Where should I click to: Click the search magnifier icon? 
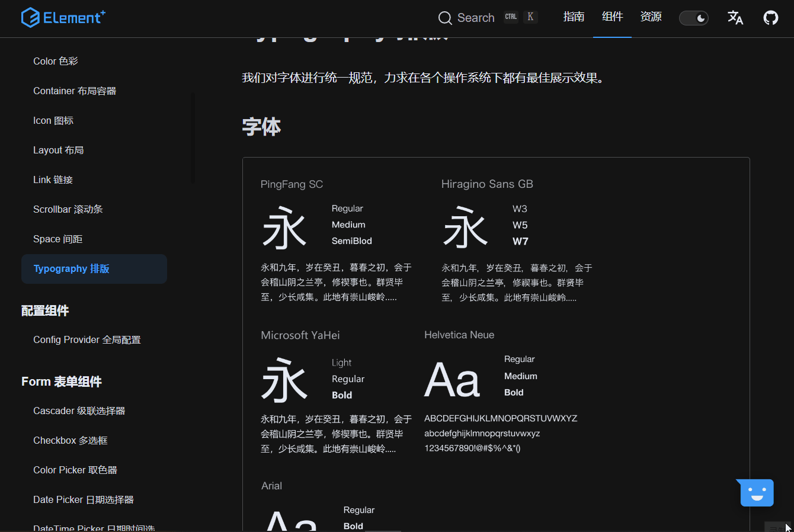(x=444, y=18)
